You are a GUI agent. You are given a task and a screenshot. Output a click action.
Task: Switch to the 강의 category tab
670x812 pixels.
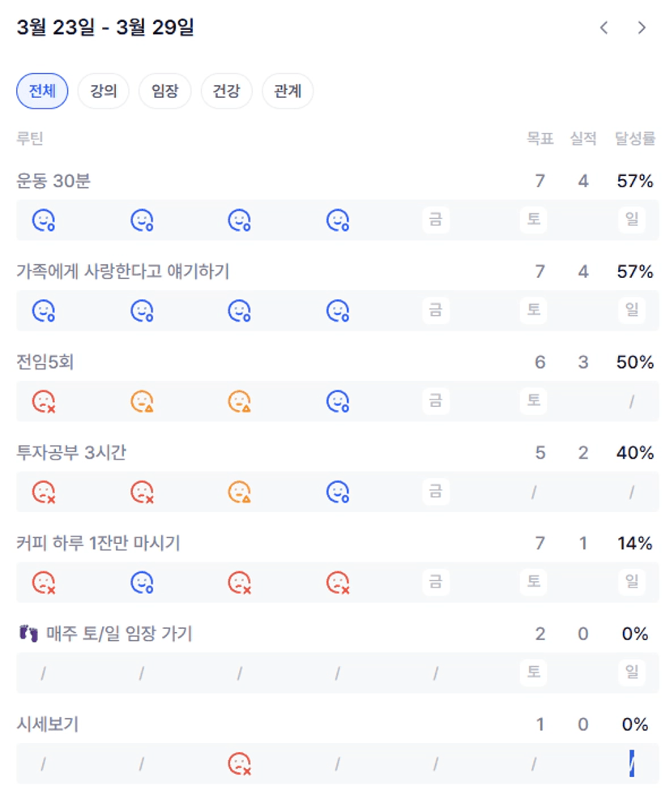click(103, 92)
